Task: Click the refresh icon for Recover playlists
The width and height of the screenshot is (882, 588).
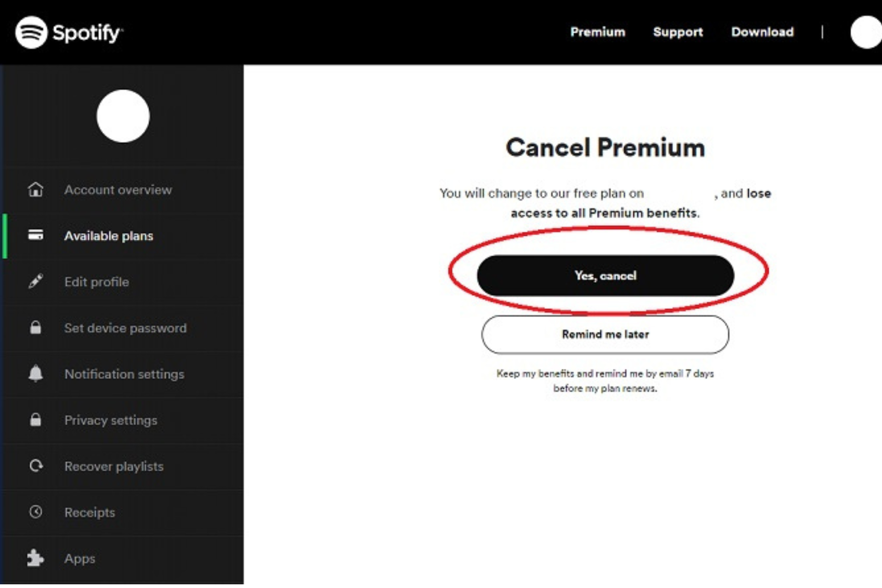Action: pyautogui.click(x=36, y=466)
